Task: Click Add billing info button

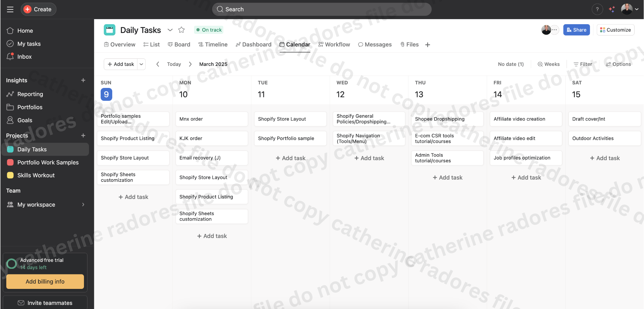Action: point(45,282)
